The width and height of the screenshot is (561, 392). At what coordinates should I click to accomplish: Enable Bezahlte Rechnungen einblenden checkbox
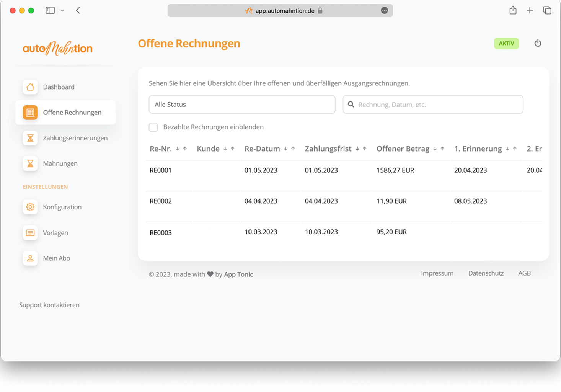153,127
